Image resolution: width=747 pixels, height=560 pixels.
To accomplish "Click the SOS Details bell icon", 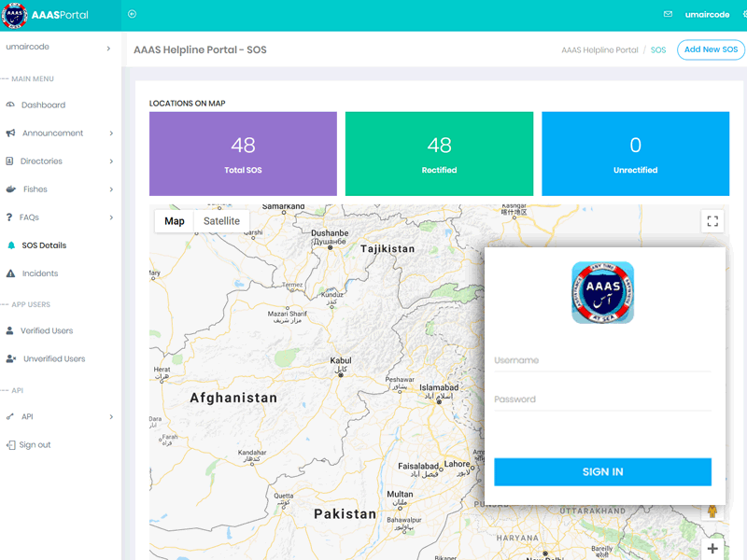I will tap(11, 245).
